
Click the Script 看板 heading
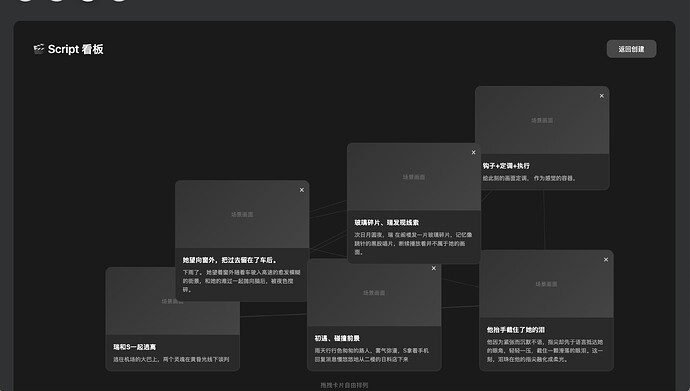tap(76, 49)
